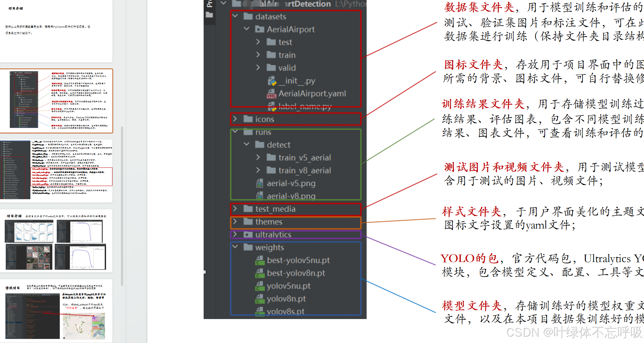The height and width of the screenshot is (343, 644).
Task: Collapse the runs folder
Action: [x=235, y=132]
